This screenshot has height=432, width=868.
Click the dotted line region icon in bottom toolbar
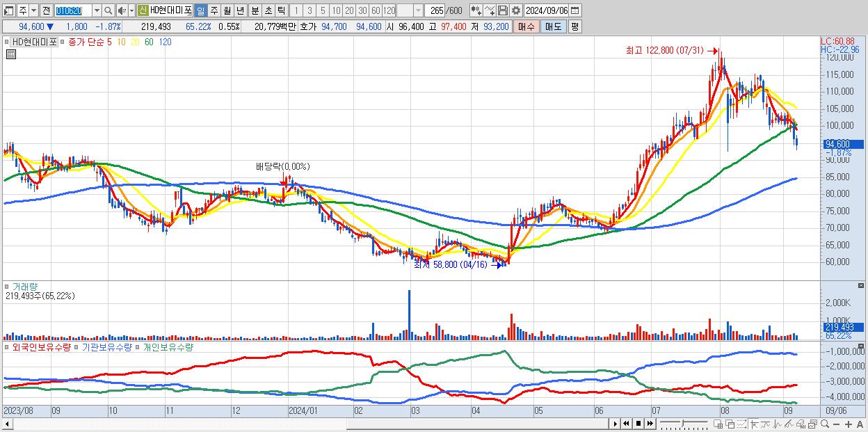click(x=741, y=424)
